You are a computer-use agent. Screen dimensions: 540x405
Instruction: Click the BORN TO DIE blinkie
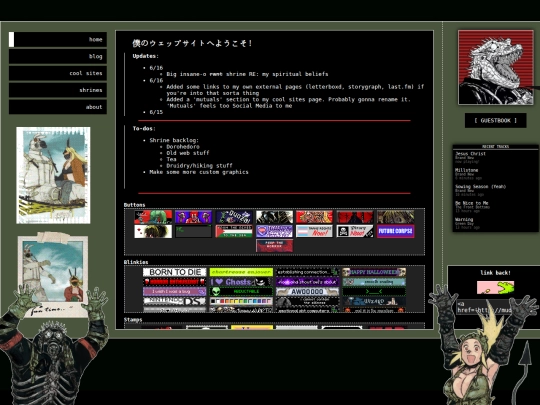(175, 272)
